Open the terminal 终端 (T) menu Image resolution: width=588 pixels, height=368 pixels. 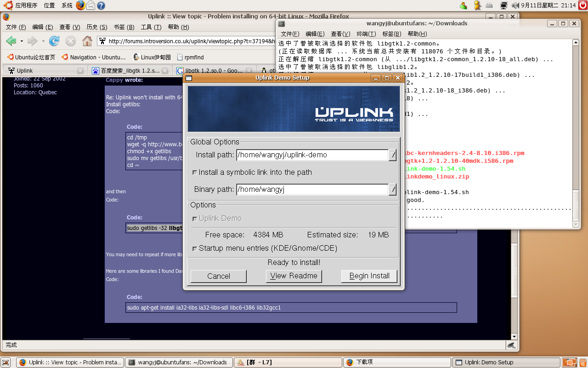click(366, 34)
